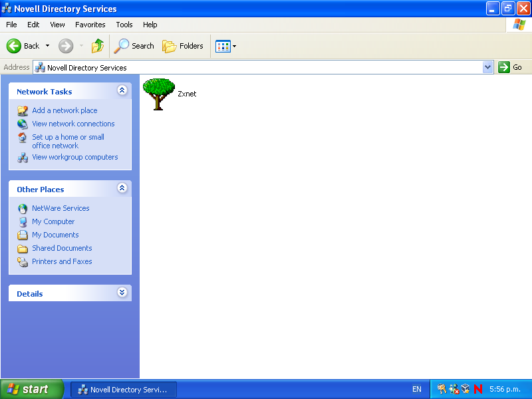Click the title bar window icon
Viewport: 532px width, 399px height.
[7, 9]
